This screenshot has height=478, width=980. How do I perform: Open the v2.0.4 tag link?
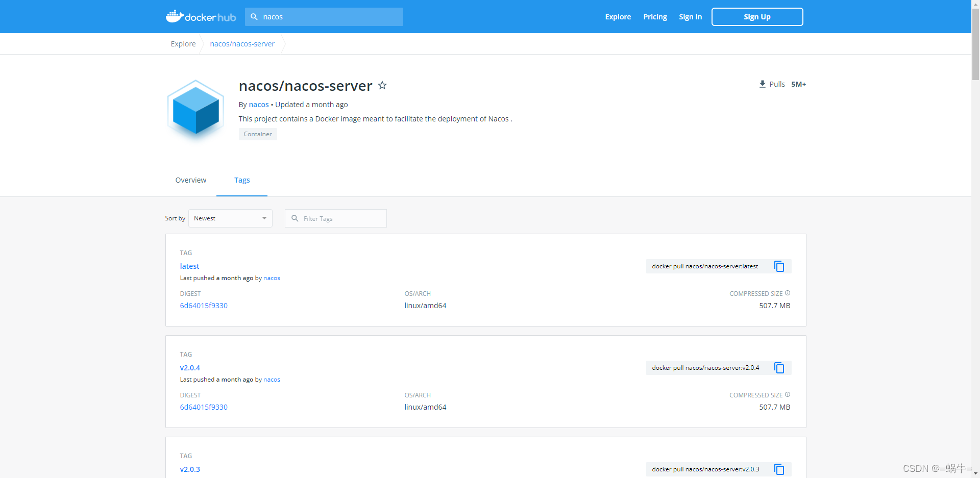[x=190, y=368]
